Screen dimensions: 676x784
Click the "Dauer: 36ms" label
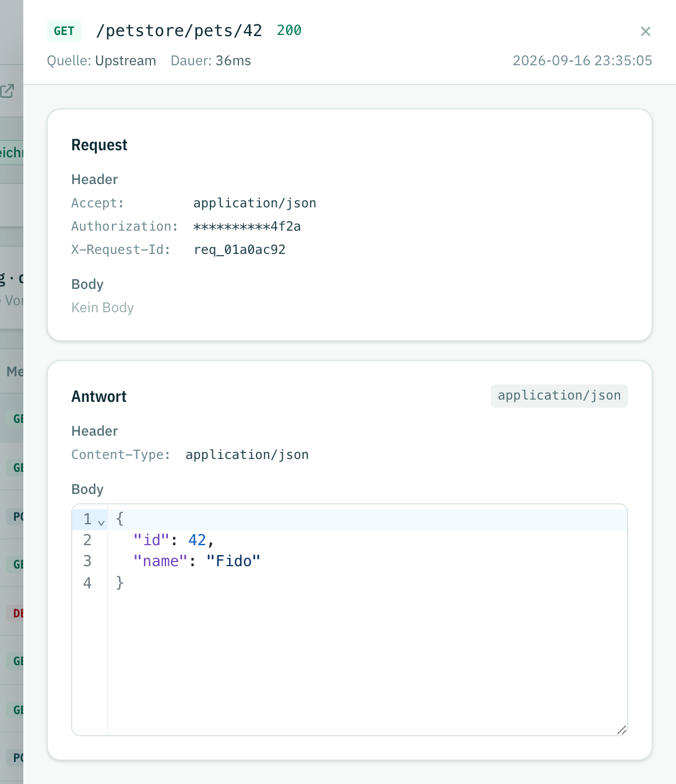click(x=210, y=61)
